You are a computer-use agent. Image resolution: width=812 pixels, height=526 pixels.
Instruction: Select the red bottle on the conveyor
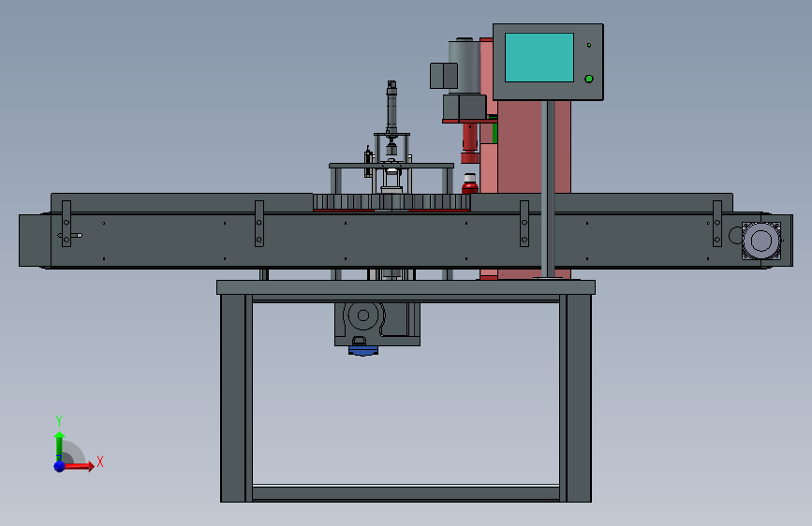point(470,183)
